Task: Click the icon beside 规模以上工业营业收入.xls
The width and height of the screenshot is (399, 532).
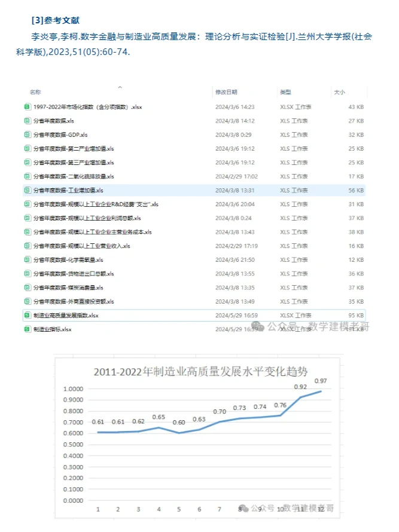Action: coord(27,246)
